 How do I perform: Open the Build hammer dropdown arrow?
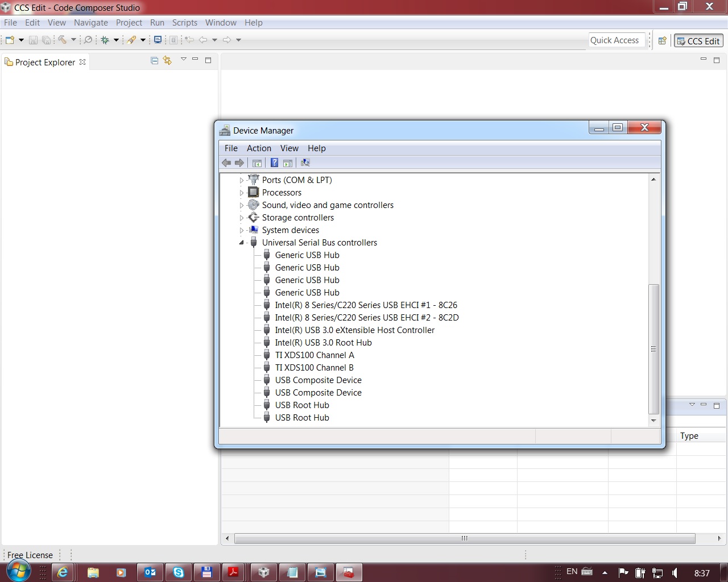[73, 40]
